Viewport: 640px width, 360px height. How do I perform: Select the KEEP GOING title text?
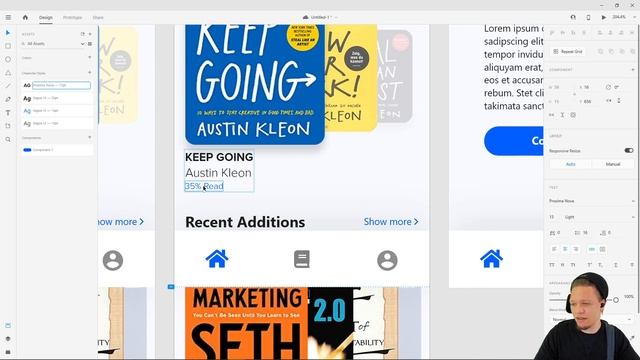coord(219,157)
